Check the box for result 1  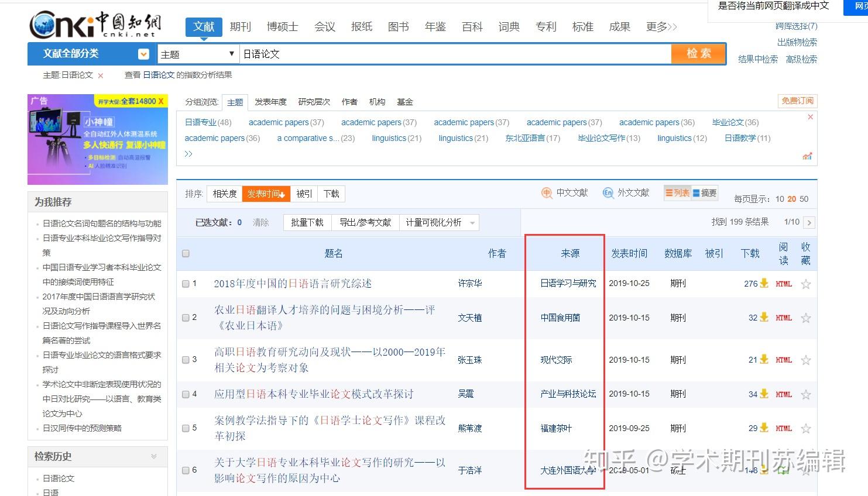coord(186,284)
